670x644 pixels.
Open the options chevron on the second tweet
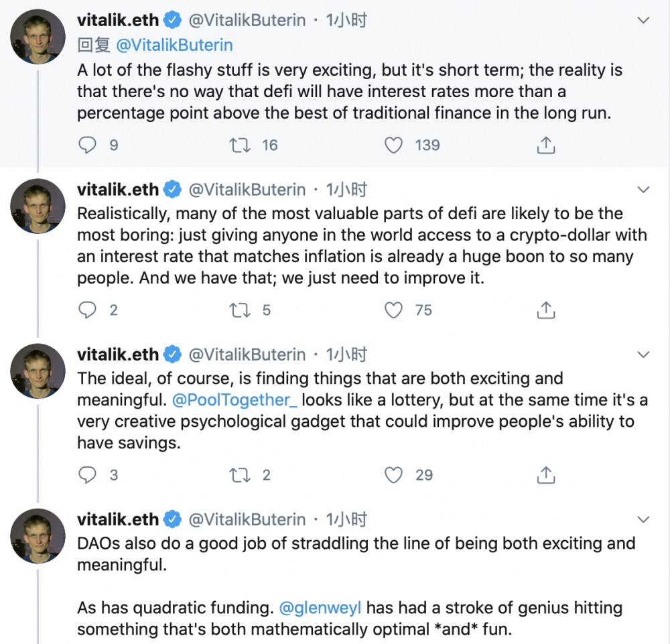(x=644, y=189)
